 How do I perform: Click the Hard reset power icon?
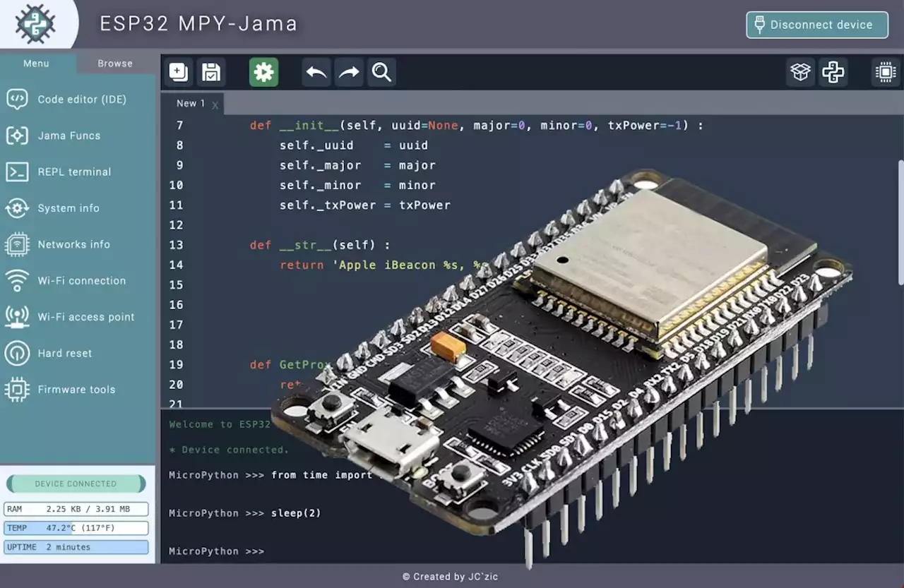click(17, 353)
